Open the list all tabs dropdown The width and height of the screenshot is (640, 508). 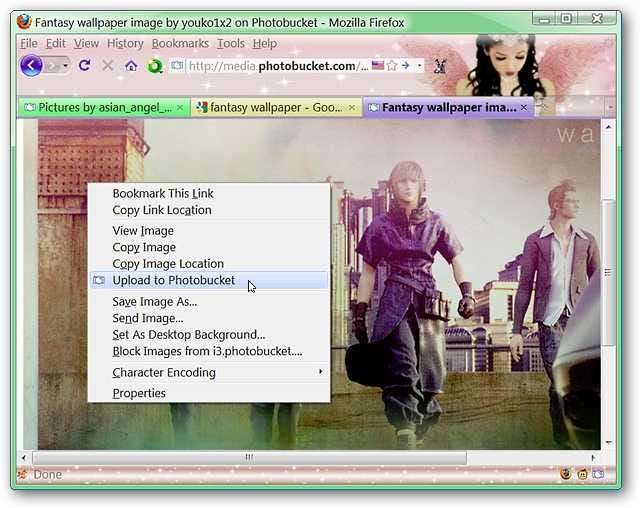(x=610, y=108)
